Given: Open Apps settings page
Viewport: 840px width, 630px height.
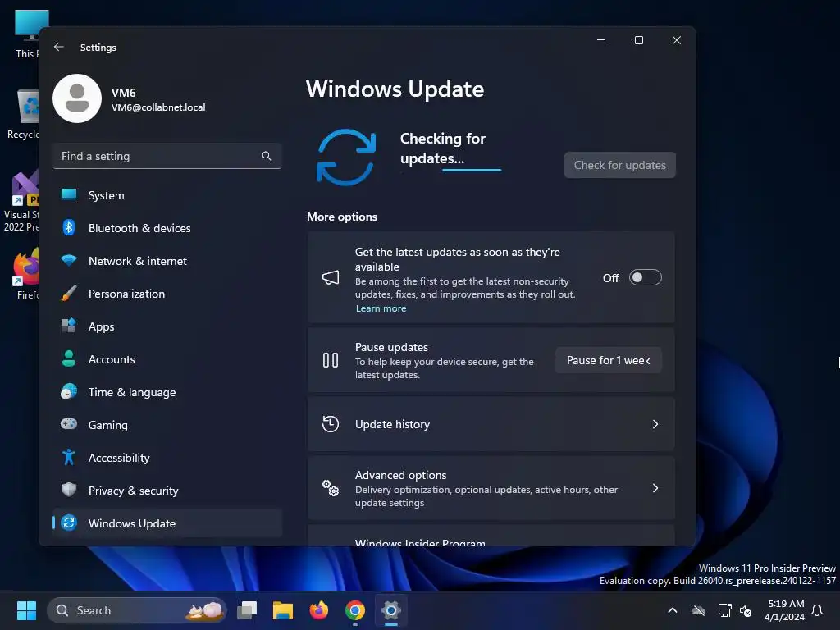Looking at the screenshot, I should 167,326.
